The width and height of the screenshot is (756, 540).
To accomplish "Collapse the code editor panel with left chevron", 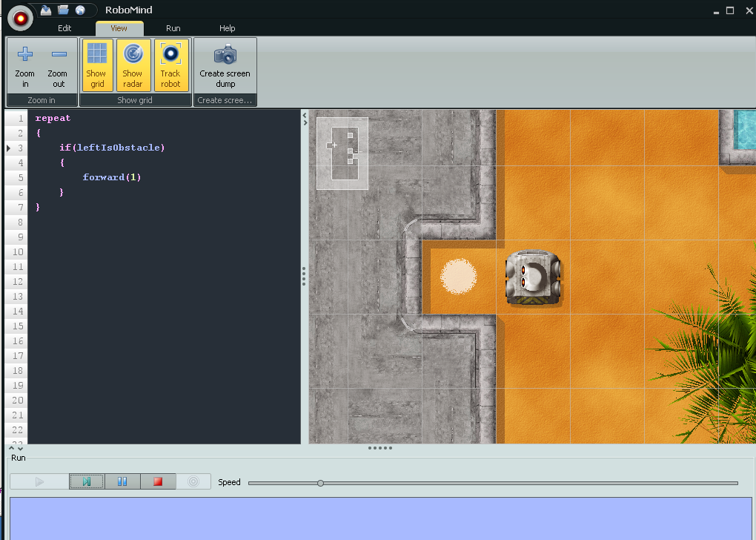I will pos(304,115).
